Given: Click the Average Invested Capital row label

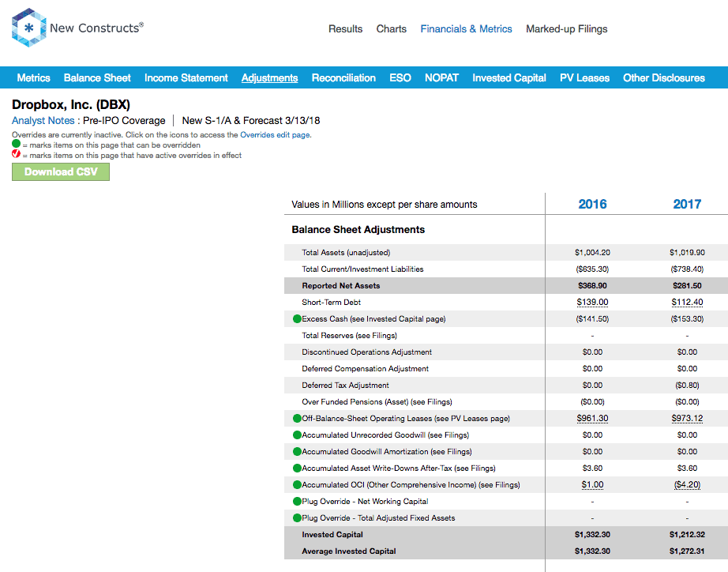Looking at the screenshot, I should click(x=349, y=551).
